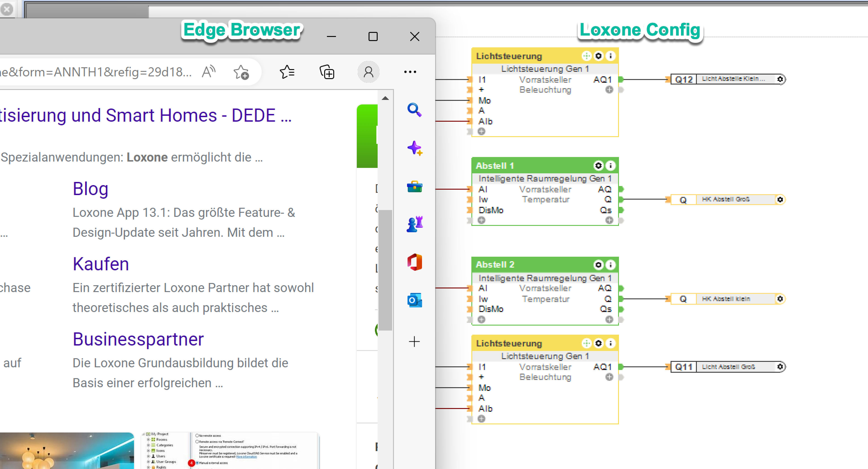The image size is (868, 469).
Task: Click green plus icon on bottom Lichtsteuerung block
Action: coord(587,343)
